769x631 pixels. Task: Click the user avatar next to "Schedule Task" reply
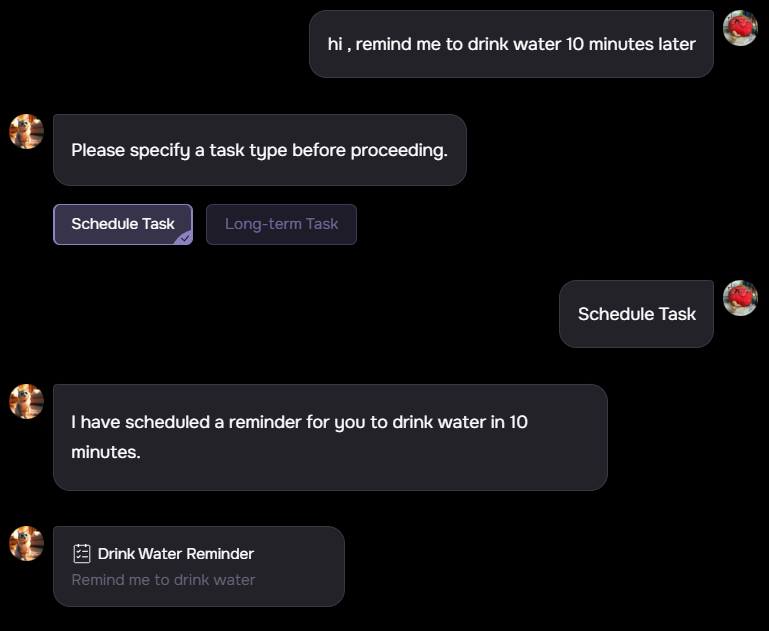740,298
